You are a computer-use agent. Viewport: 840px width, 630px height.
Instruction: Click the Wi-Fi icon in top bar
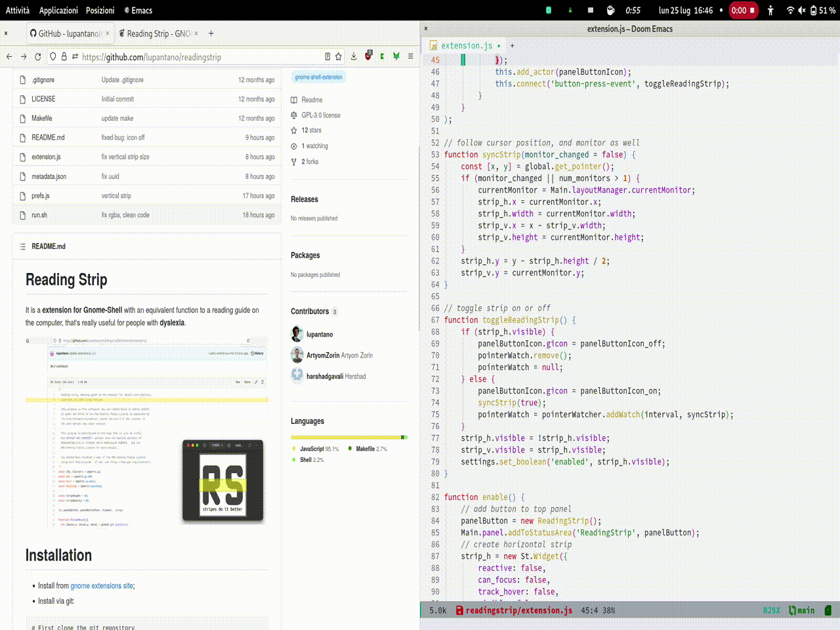790,10
